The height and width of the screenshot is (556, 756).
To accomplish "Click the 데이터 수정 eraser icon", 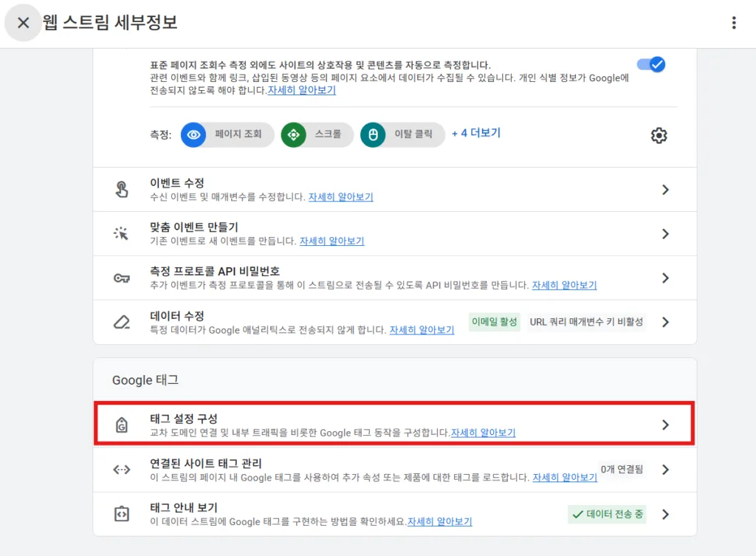I will (x=122, y=322).
